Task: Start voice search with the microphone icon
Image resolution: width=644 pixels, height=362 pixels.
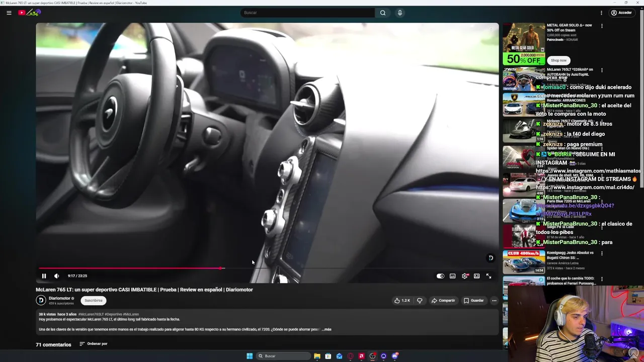Action: (x=400, y=13)
